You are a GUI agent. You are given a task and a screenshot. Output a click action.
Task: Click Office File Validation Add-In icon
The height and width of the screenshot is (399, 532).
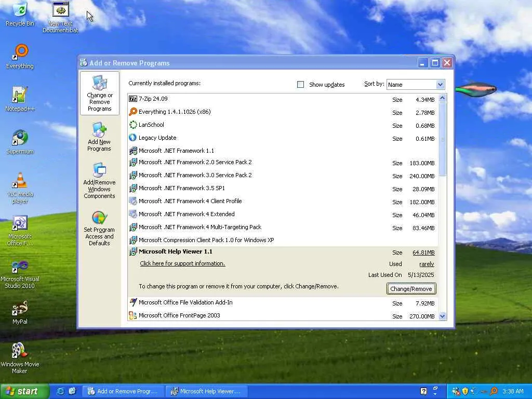click(133, 302)
